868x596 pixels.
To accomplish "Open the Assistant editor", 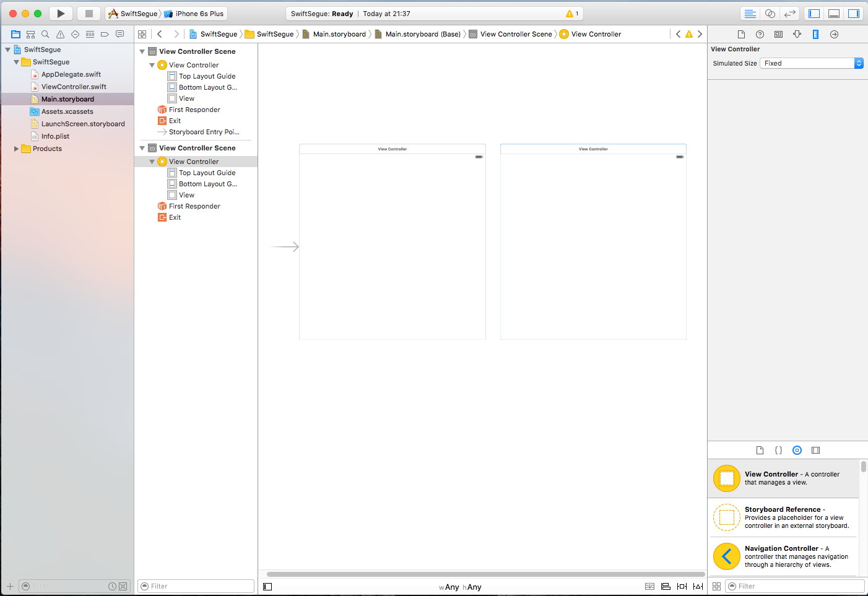I will (770, 14).
